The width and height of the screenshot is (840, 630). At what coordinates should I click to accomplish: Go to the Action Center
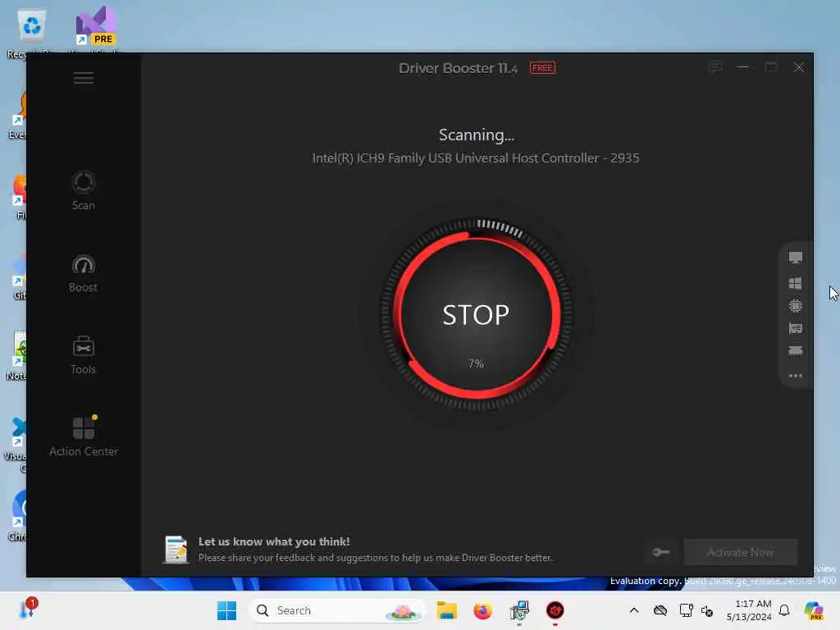tap(84, 436)
